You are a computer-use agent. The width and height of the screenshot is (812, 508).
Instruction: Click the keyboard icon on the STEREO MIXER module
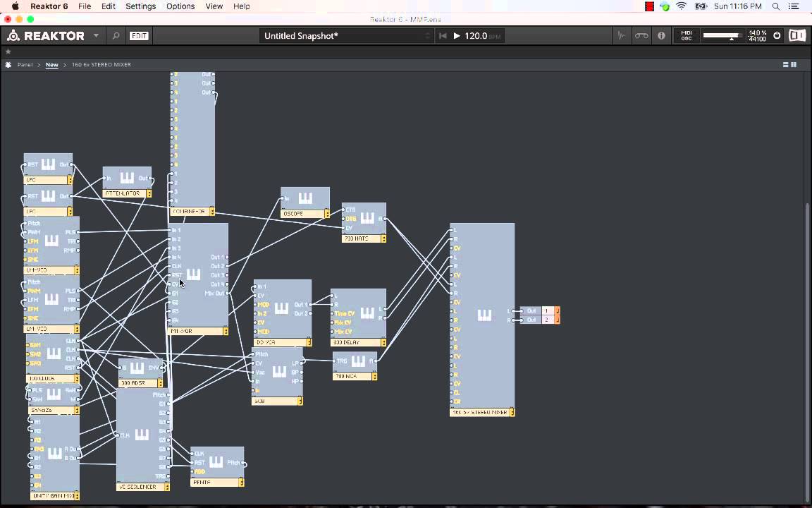point(484,315)
